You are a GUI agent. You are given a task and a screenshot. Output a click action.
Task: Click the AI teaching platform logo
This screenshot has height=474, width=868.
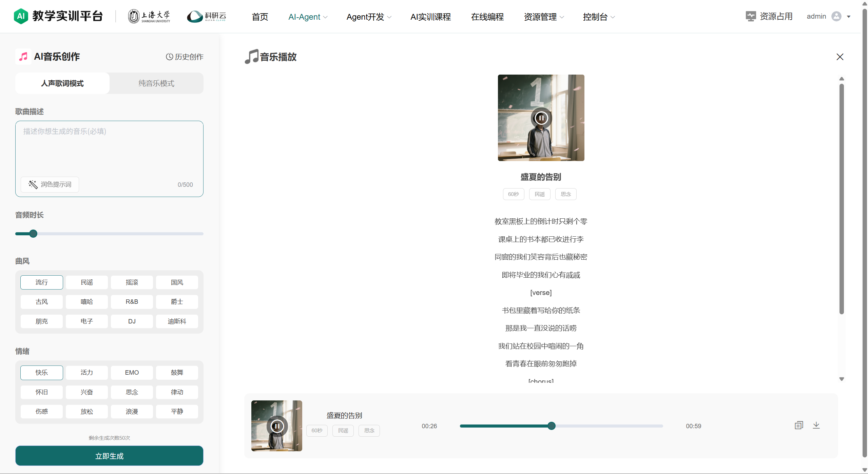coord(58,16)
